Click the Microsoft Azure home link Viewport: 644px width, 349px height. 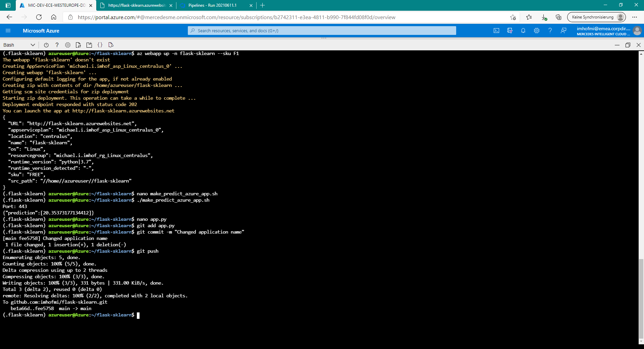click(x=41, y=31)
